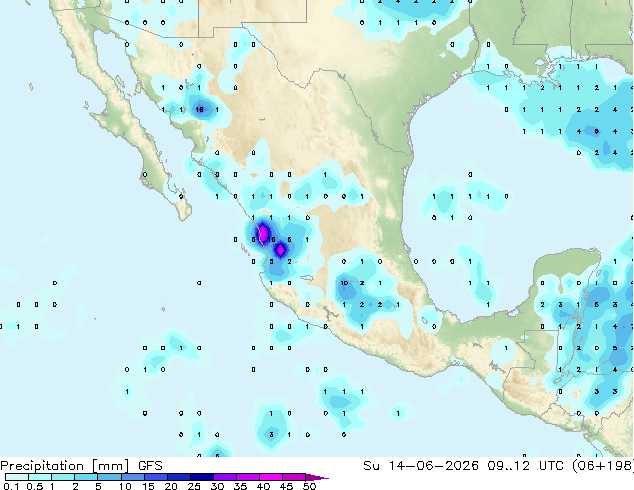Click the legend label '50'
The image size is (634, 490).
click(x=309, y=486)
